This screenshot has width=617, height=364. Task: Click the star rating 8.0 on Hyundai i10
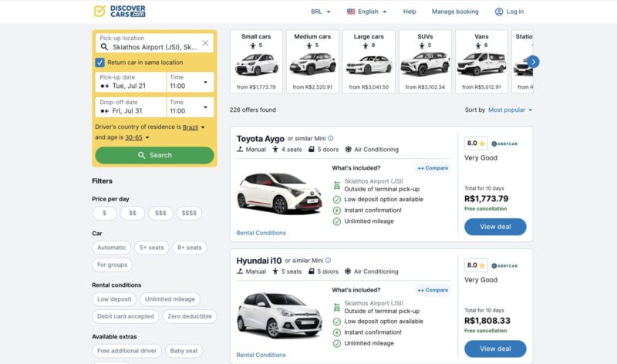coord(476,265)
